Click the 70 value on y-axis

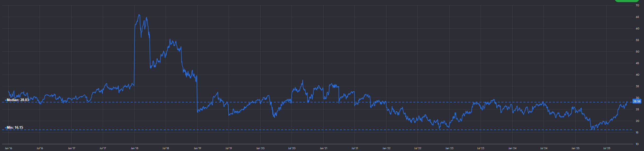tap(637, 6)
